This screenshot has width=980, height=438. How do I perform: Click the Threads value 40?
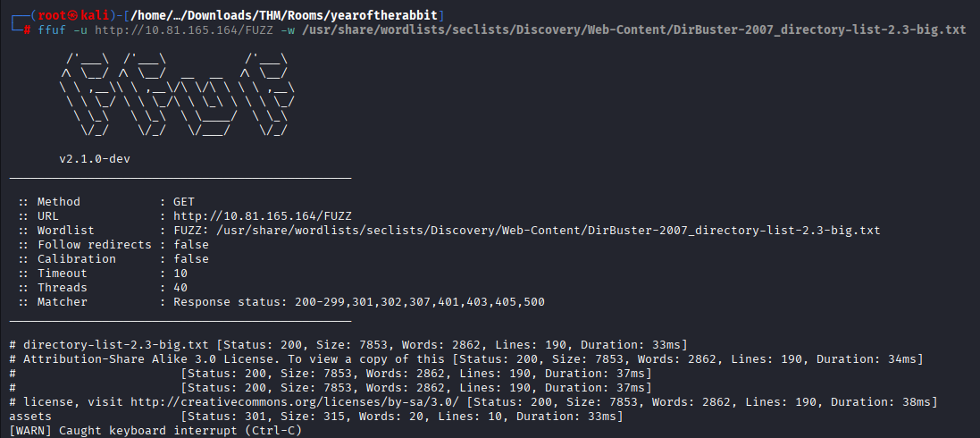click(x=180, y=288)
